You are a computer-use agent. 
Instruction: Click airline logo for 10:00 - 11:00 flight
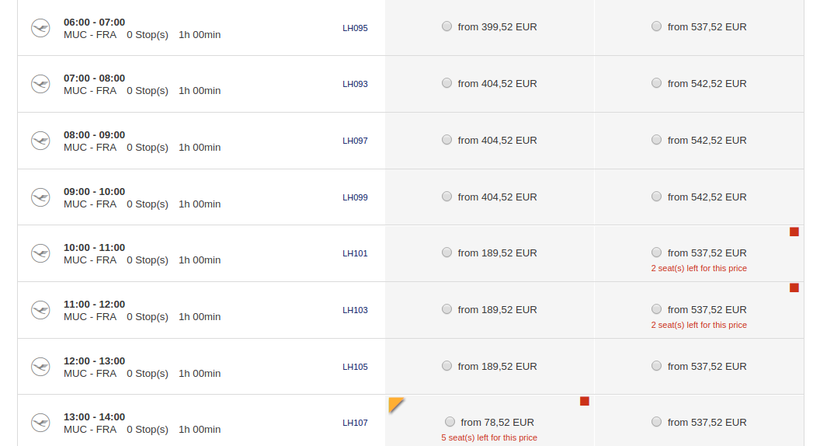(40, 254)
